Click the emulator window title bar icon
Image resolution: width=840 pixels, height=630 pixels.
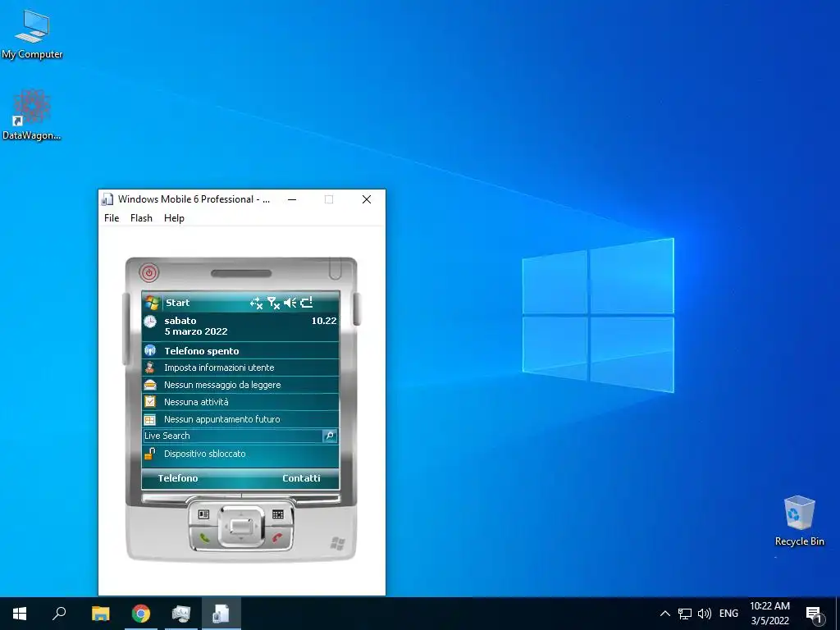pos(107,199)
